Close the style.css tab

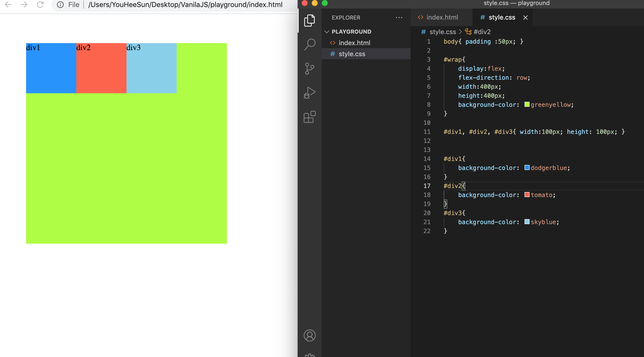tap(525, 18)
